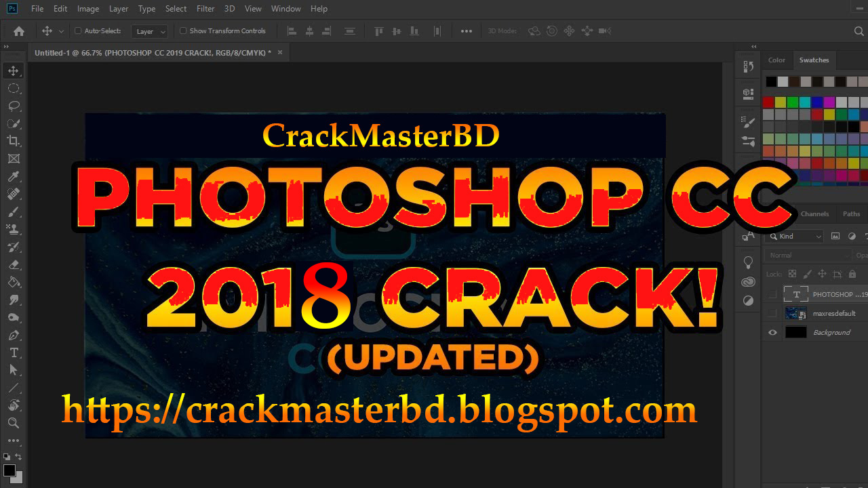The image size is (868, 488).
Task: Open align and distribute more options ellipsis
Action: coord(466,30)
